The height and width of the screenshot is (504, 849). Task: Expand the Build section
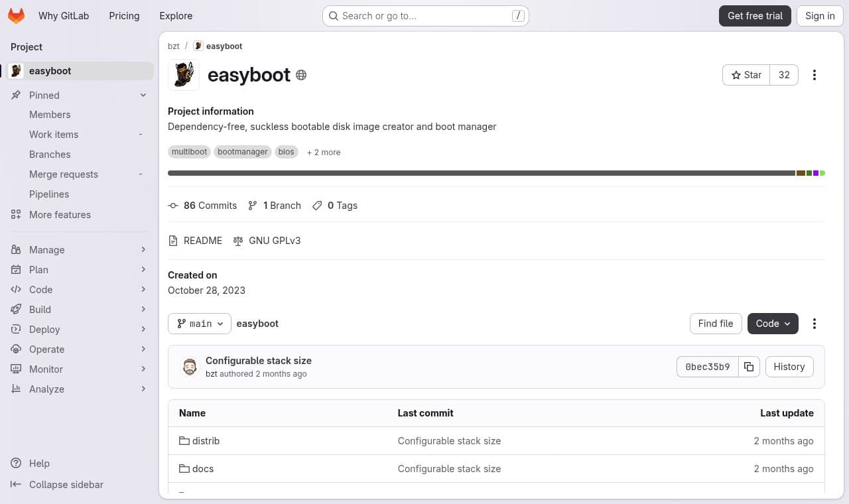(80, 310)
